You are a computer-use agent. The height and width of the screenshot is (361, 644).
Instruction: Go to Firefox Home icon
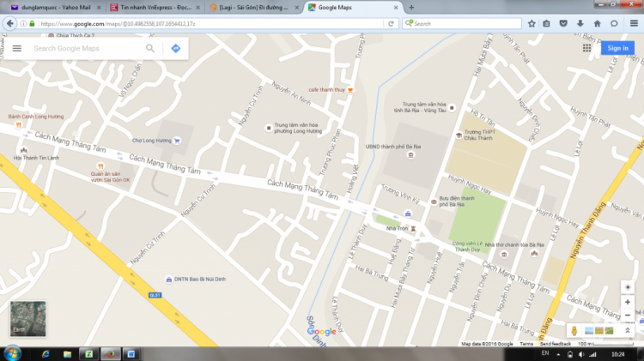coord(597,24)
